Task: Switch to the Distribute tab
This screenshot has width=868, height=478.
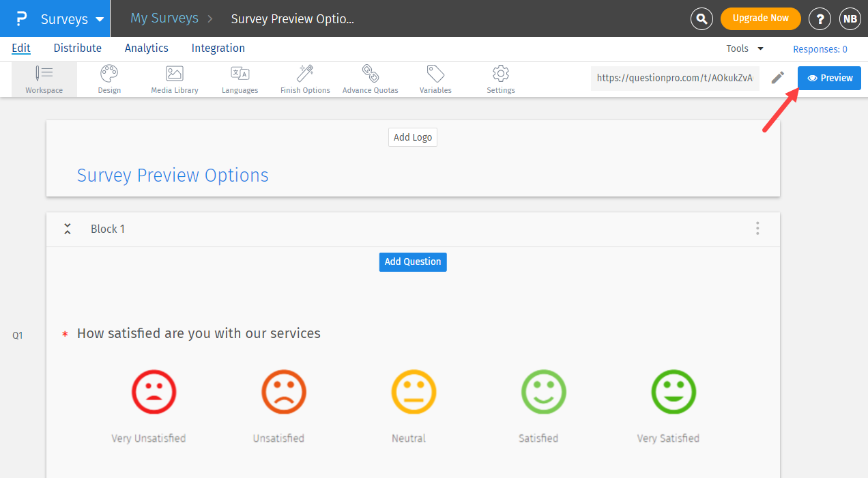Action: pyautogui.click(x=78, y=48)
